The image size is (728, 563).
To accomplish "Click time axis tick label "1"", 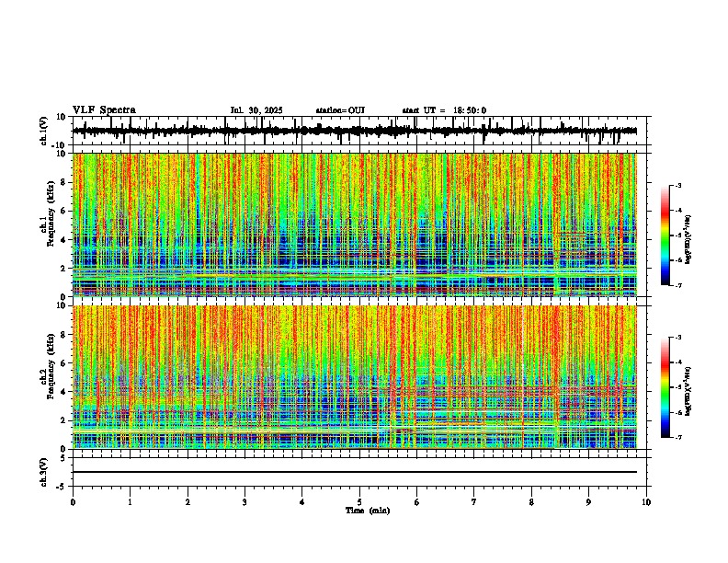I will pos(131,502).
